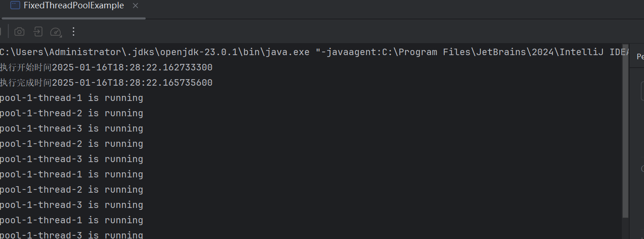Click the timestamp ending in 165735600

click(x=132, y=82)
